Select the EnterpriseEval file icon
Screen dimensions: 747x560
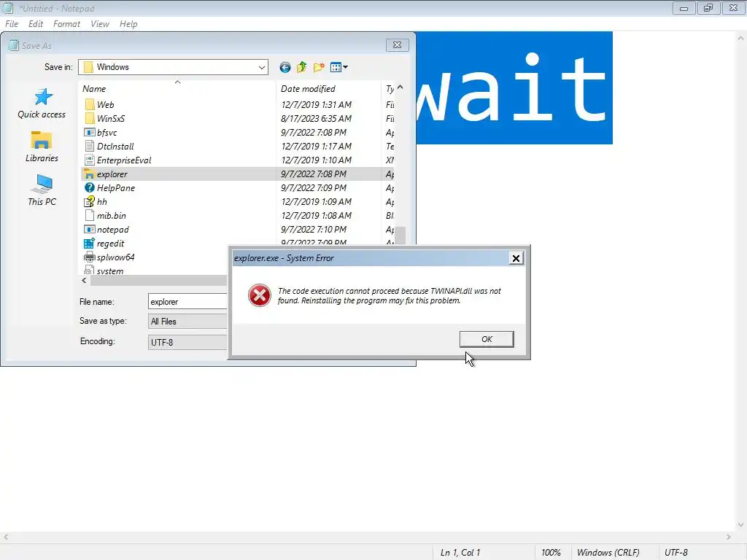point(89,160)
